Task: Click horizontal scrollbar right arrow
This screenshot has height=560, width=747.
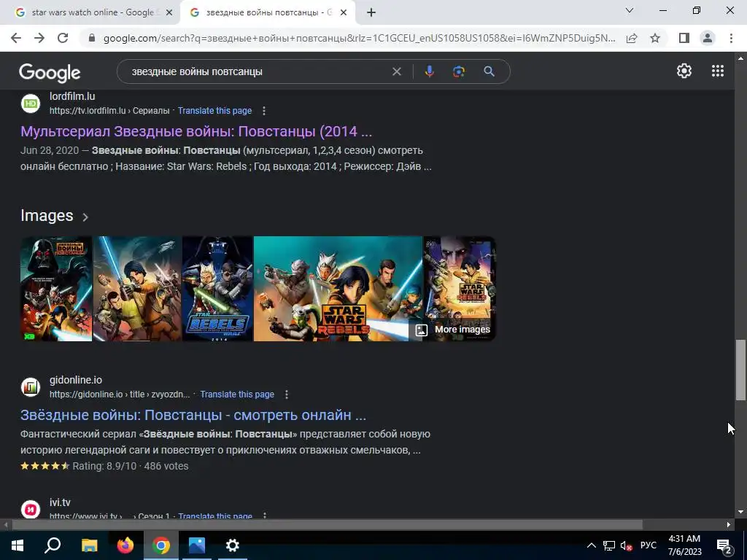Action: coord(729,525)
